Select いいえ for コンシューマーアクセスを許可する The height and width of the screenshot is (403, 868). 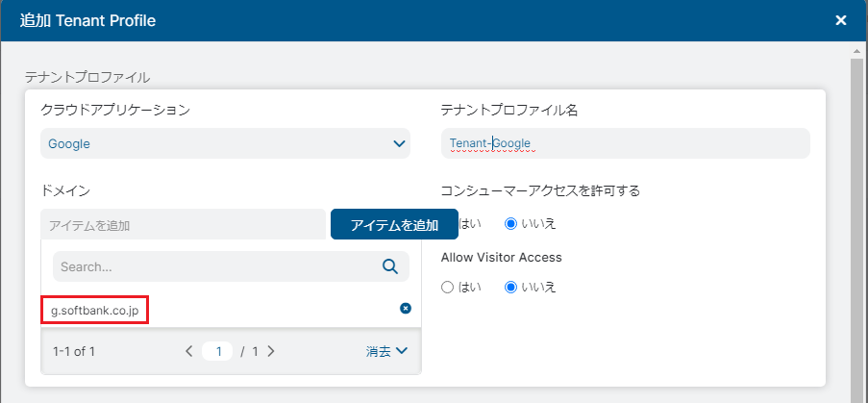(510, 223)
